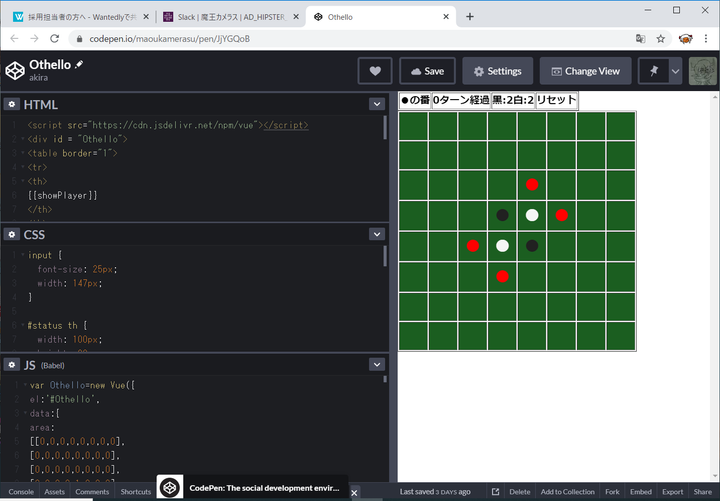Collapse the var Othello JS fold arrow

(x=25, y=385)
